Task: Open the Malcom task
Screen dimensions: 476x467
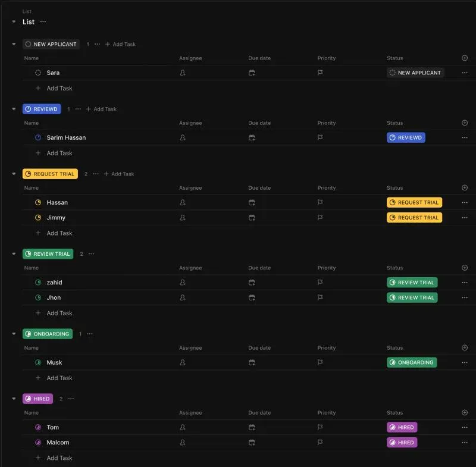Action: [58, 443]
